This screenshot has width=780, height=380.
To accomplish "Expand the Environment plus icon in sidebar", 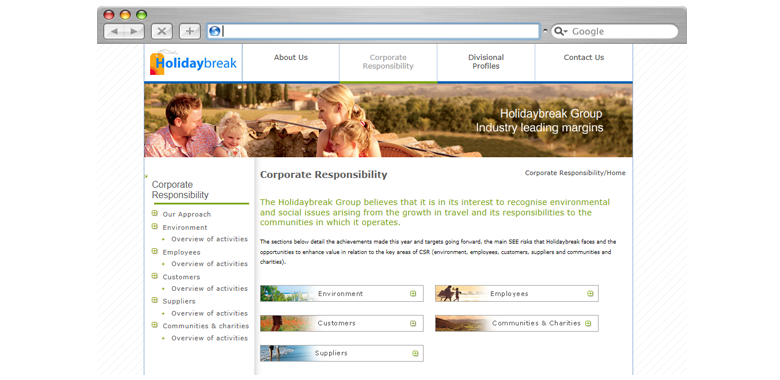I will coord(155,227).
